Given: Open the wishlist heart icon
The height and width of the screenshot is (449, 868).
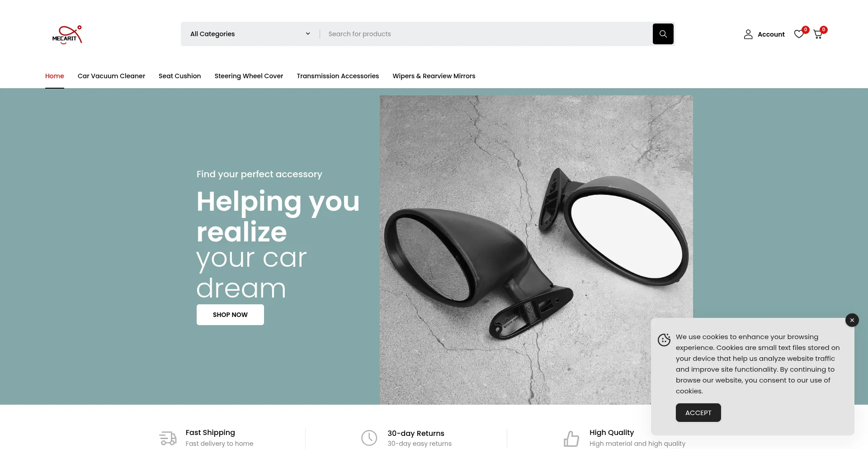Looking at the screenshot, I should [x=799, y=34].
